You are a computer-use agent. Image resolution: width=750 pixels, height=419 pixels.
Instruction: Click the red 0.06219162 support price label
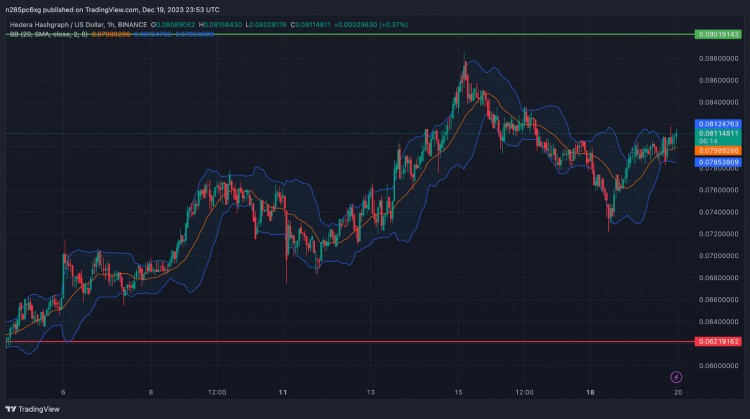pyautogui.click(x=717, y=342)
